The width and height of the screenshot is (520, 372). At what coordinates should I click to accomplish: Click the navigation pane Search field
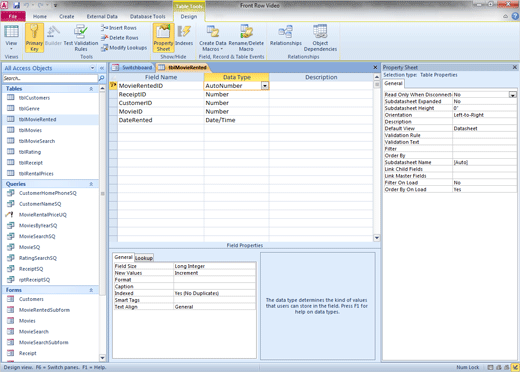click(50, 78)
